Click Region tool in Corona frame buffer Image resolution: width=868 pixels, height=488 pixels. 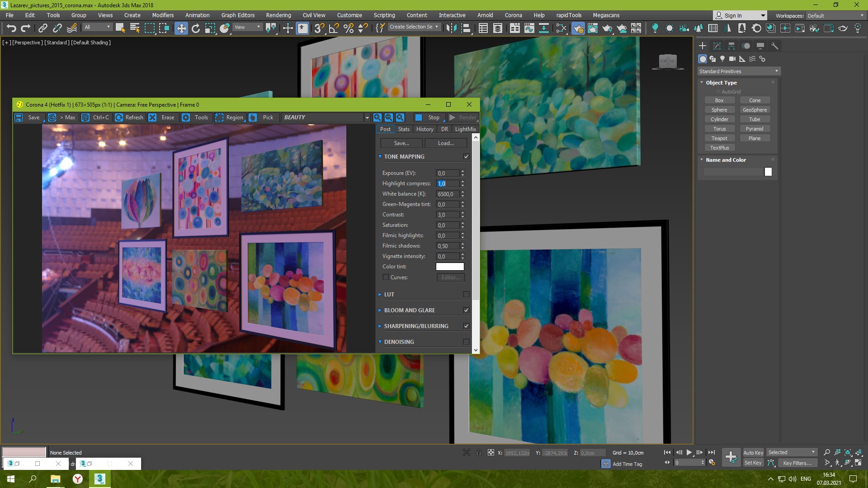[x=230, y=117]
